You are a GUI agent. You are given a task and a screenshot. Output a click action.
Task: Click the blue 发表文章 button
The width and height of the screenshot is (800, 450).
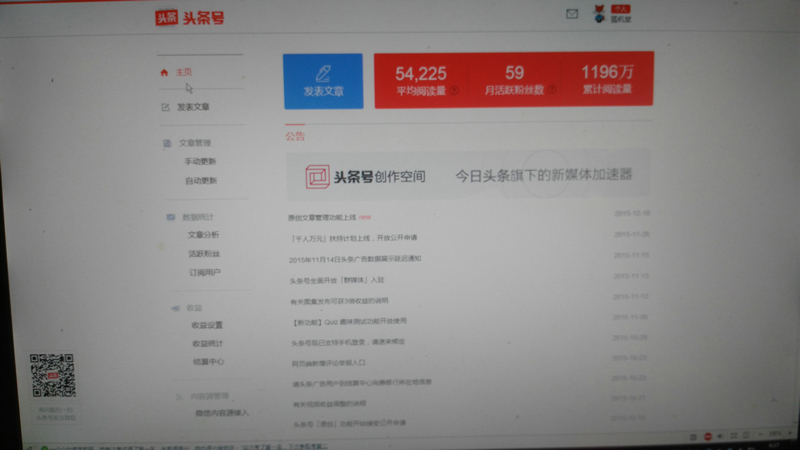(x=323, y=81)
